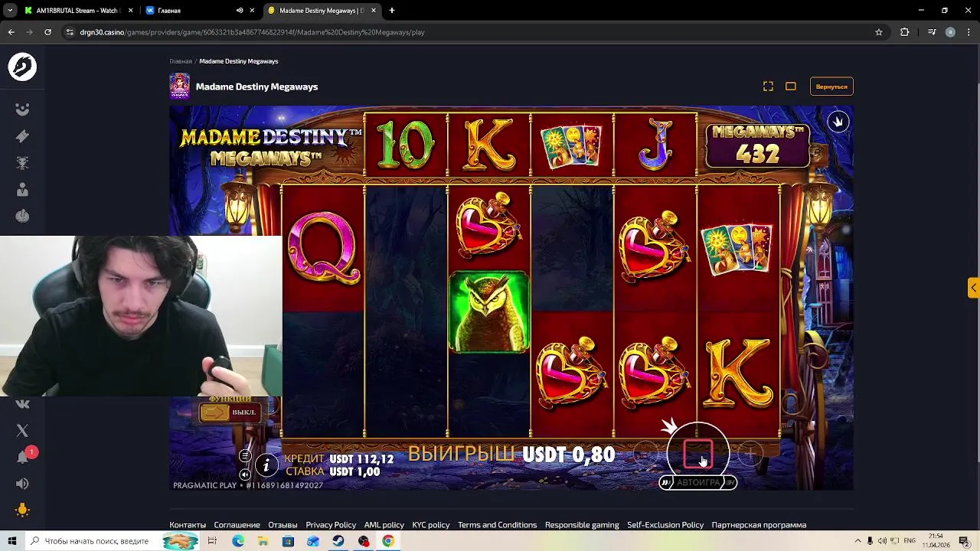Open the Контакты footer link
The height and width of the screenshot is (551, 980).
click(188, 525)
